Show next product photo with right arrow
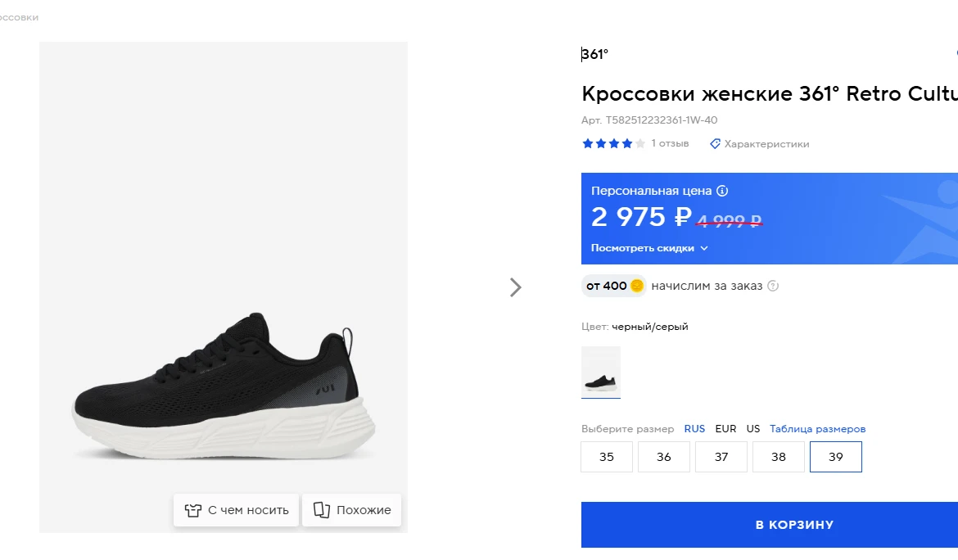Screen dimensions: 958x560 tap(515, 287)
